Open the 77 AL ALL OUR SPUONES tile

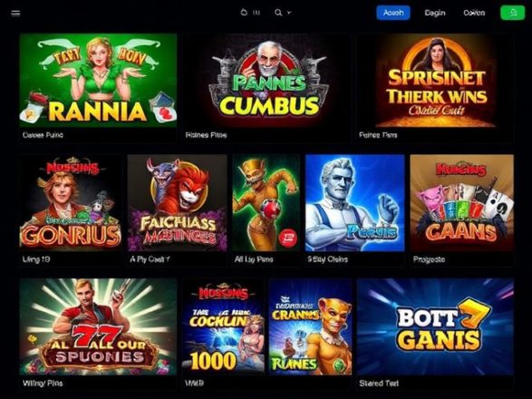point(98,326)
